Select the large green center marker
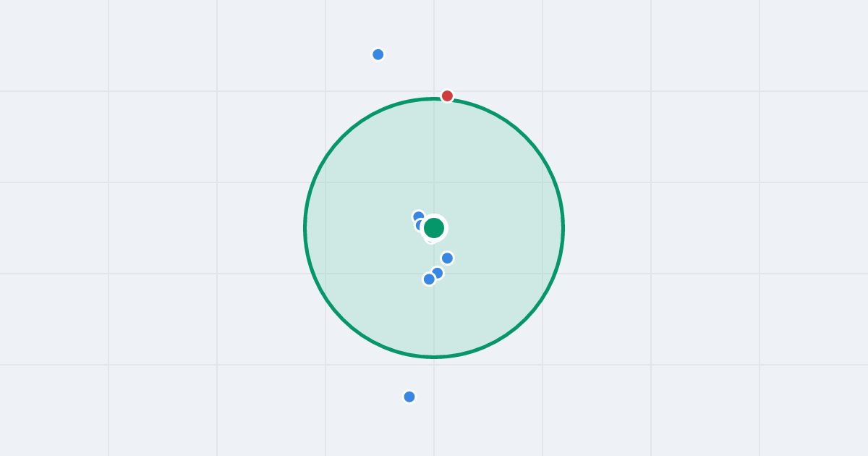 (434, 228)
